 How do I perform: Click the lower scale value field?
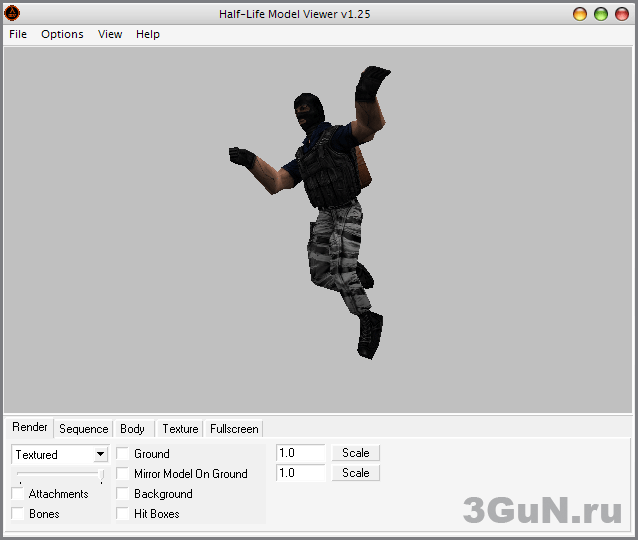(301, 473)
